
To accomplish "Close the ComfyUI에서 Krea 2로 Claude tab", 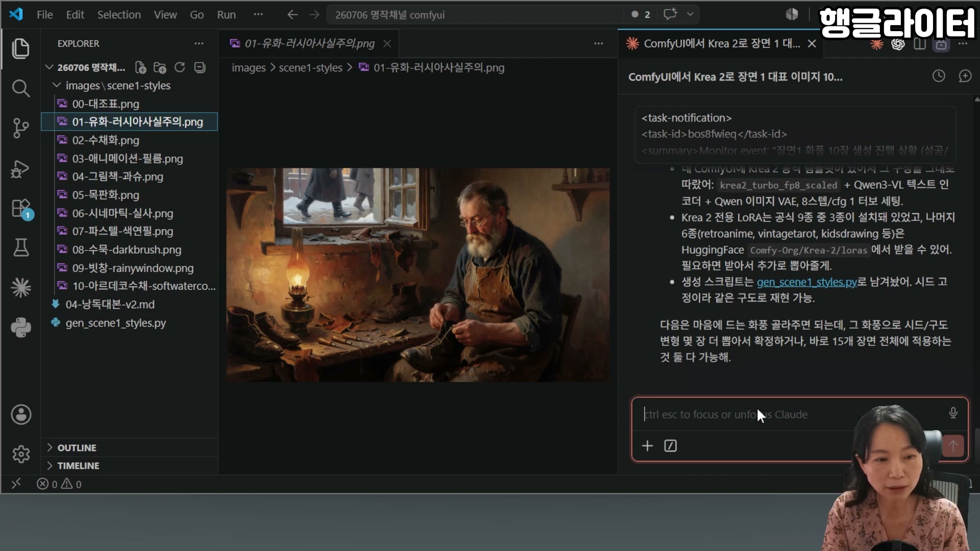I will click(x=812, y=44).
